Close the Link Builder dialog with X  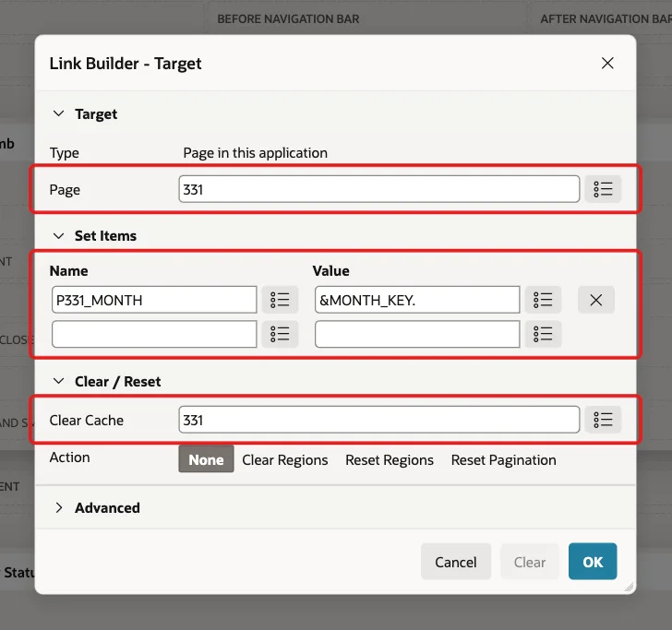607,63
